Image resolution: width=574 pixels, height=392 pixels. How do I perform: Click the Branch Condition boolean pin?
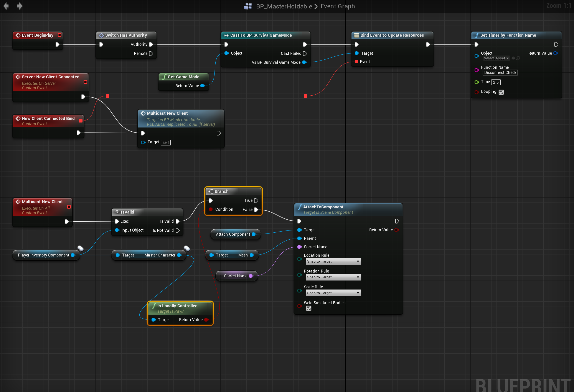pos(211,209)
